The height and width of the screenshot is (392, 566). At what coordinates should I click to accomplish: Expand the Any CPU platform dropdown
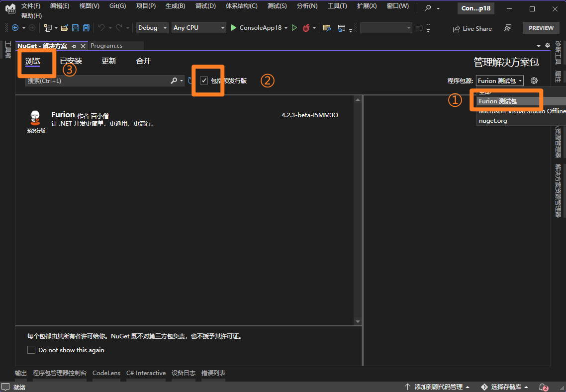coord(198,28)
